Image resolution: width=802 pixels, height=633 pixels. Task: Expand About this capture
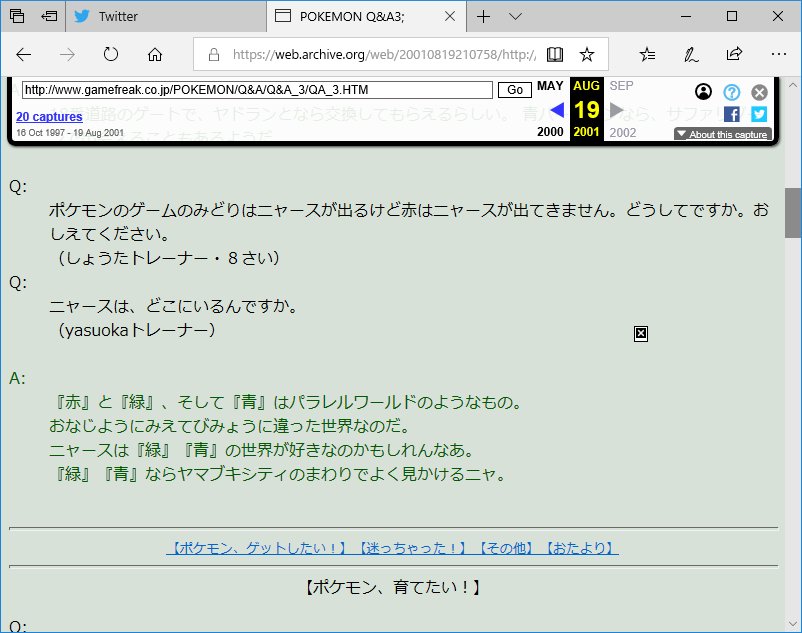point(723,134)
